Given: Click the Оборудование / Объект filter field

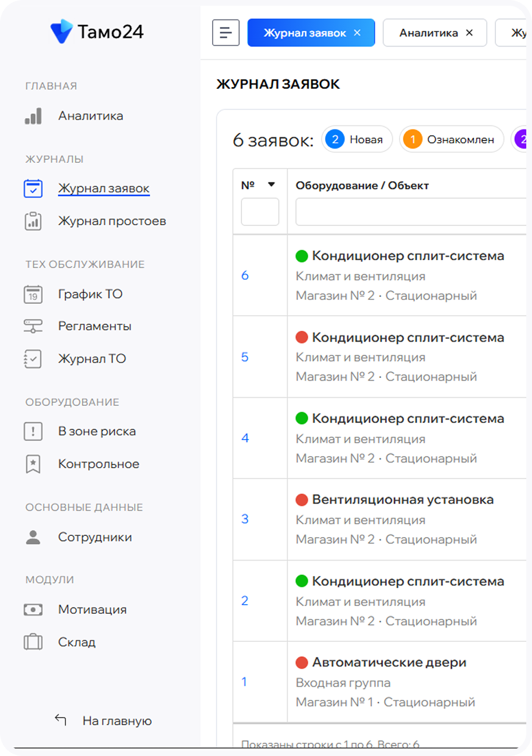Looking at the screenshot, I should click(410, 212).
